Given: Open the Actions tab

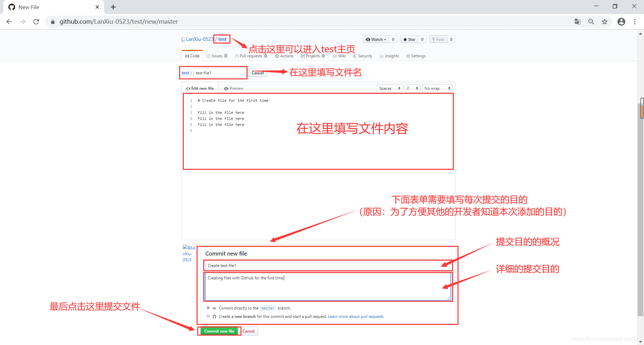Looking at the screenshot, I should click(x=284, y=56).
